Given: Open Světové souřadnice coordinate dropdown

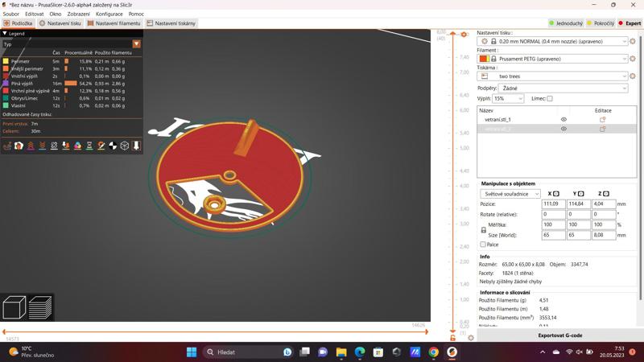Looking at the screenshot, I should (510, 194).
